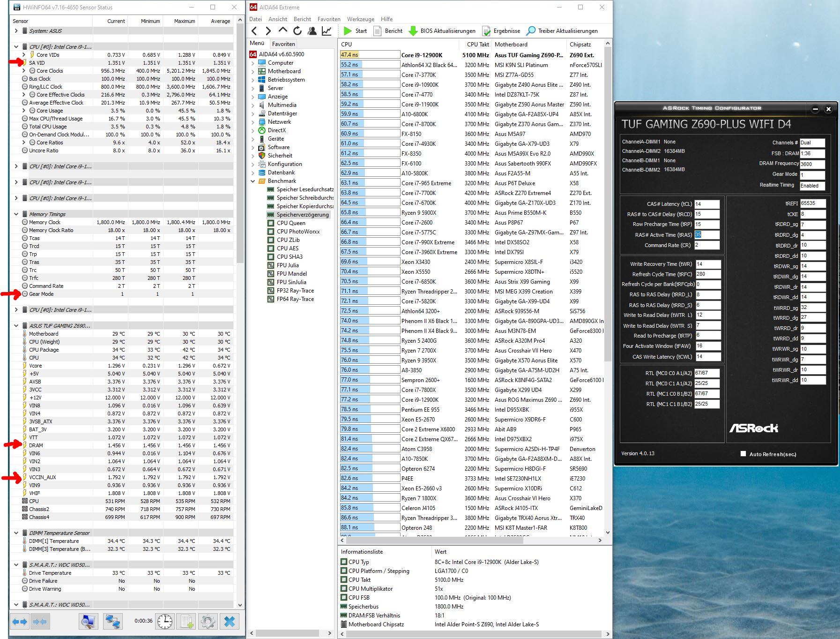The height and width of the screenshot is (639, 840).
Task: Collapse Memory Timings sensor group
Action: [x=16, y=214]
